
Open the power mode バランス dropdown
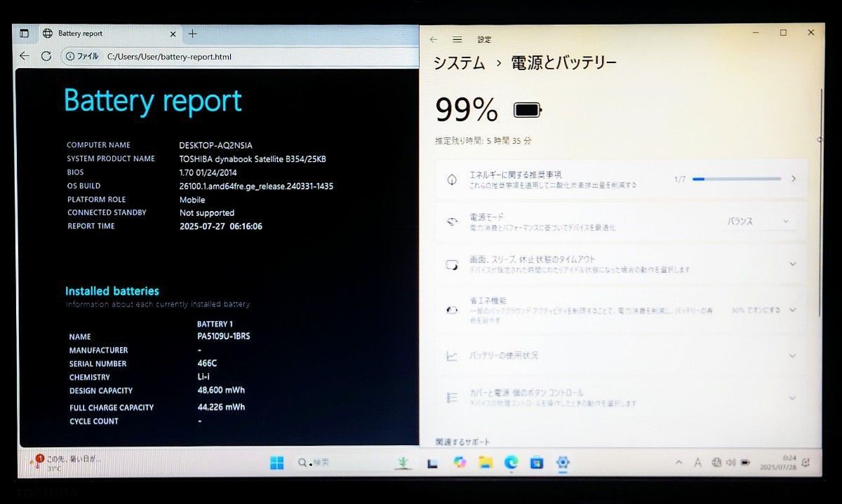[759, 221]
